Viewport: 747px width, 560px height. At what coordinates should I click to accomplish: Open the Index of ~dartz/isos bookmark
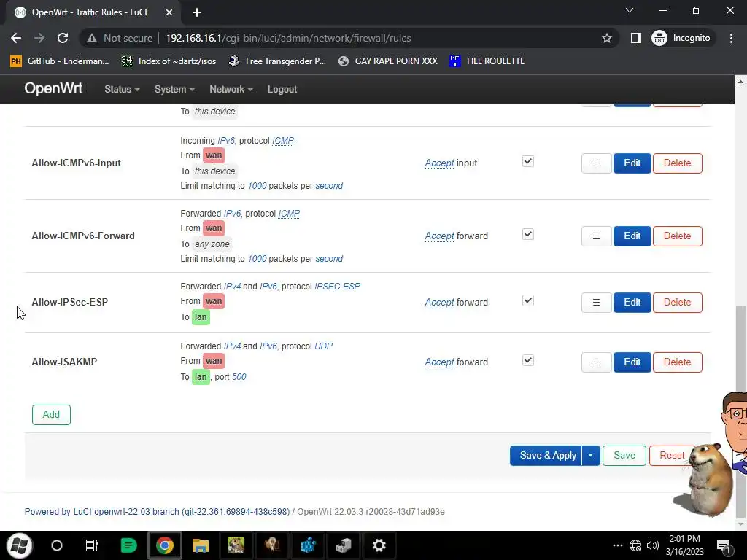(169, 61)
